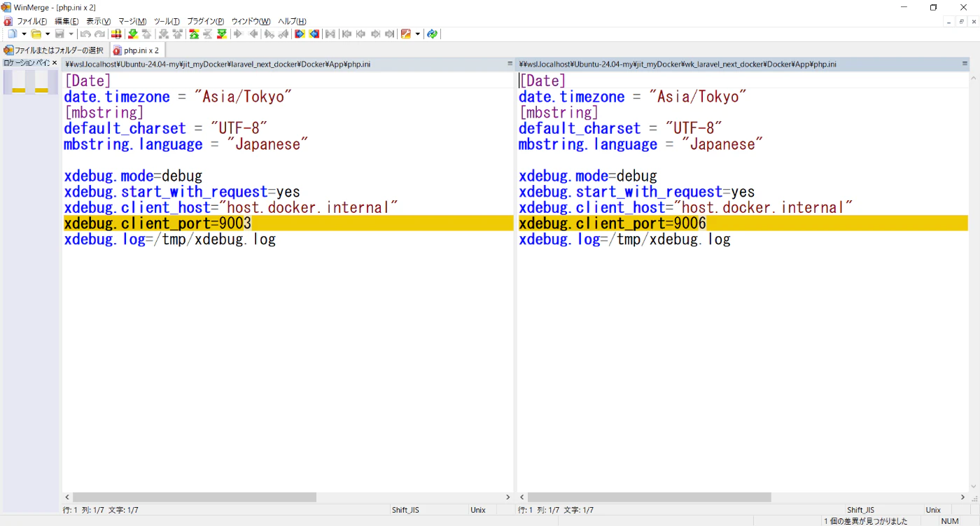The height and width of the screenshot is (526, 980).
Task: Click the Last File navigation icon
Action: [389, 34]
